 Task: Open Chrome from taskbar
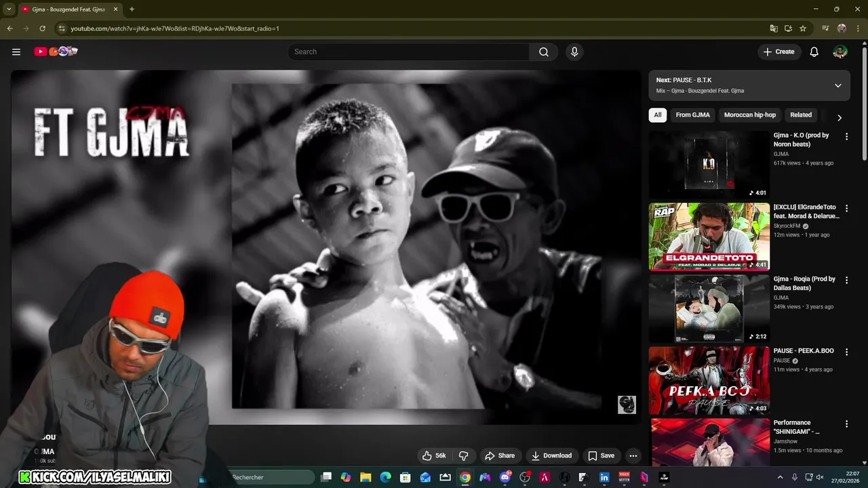(465, 477)
